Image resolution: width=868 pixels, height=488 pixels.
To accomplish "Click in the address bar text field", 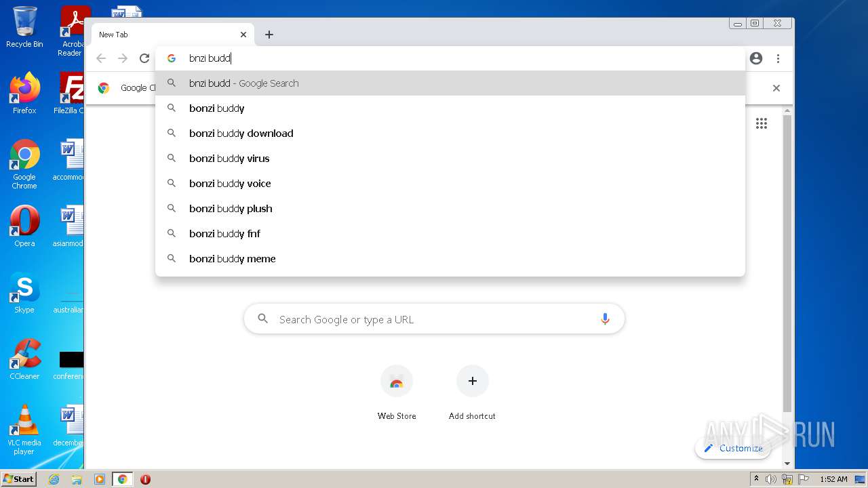I will coord(450,58).
